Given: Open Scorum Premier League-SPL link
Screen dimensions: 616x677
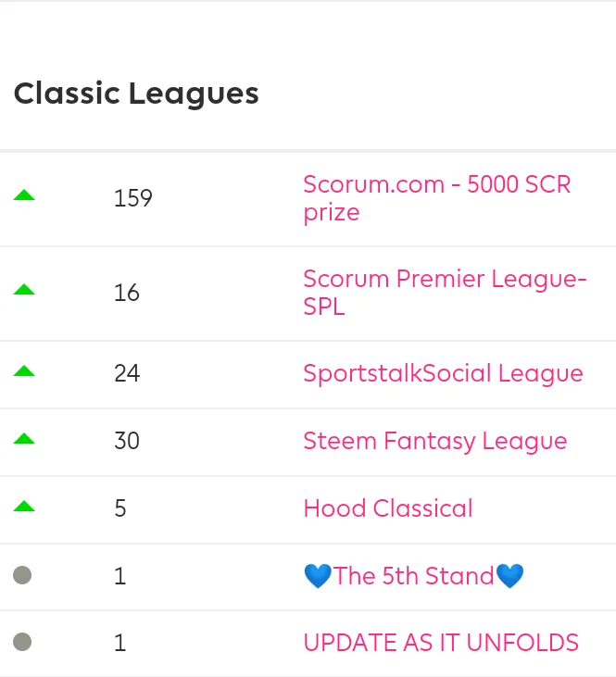Looking at the screenshot, I should pyautogui.click(x=445, y=293).
